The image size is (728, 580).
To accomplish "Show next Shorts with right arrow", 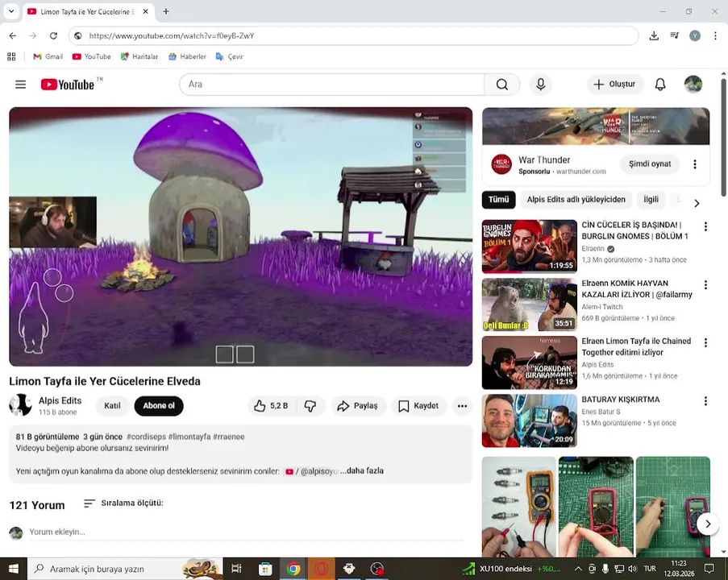I will pyautogui.click(x=708, y=524).
